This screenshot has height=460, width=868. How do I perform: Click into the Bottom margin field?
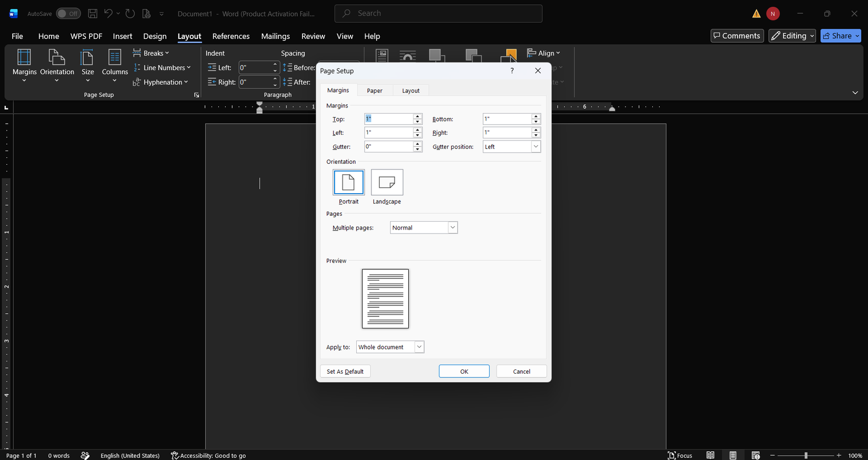click(x=507, y=119)
